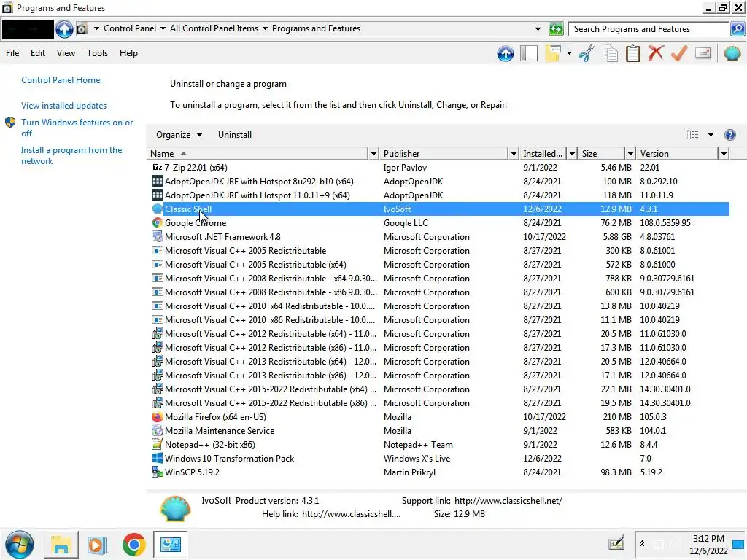Open Classic Shell settings shell icon
This screenshot has height=560, width=747.
[732, 53]
